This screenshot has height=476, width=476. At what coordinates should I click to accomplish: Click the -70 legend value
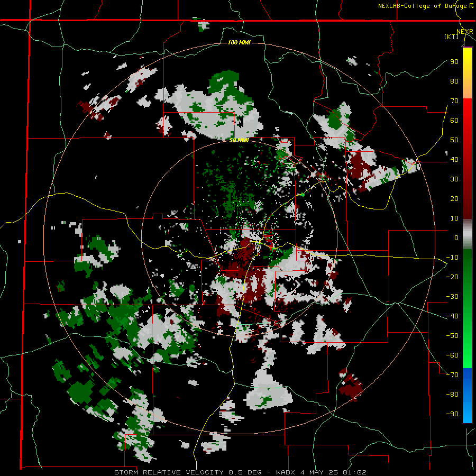(x=452, y=375)
